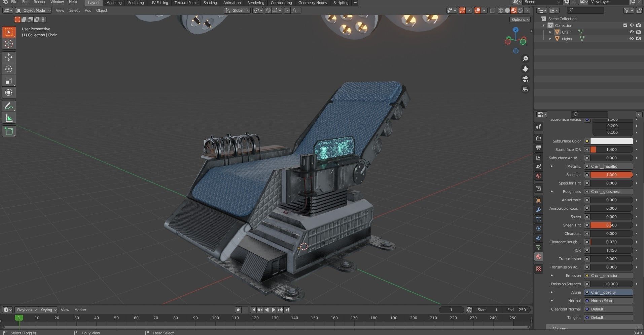Activate the Annotate tool
Image resolution: width=644 pixels, height=335 pixels.
coord(9,106)
